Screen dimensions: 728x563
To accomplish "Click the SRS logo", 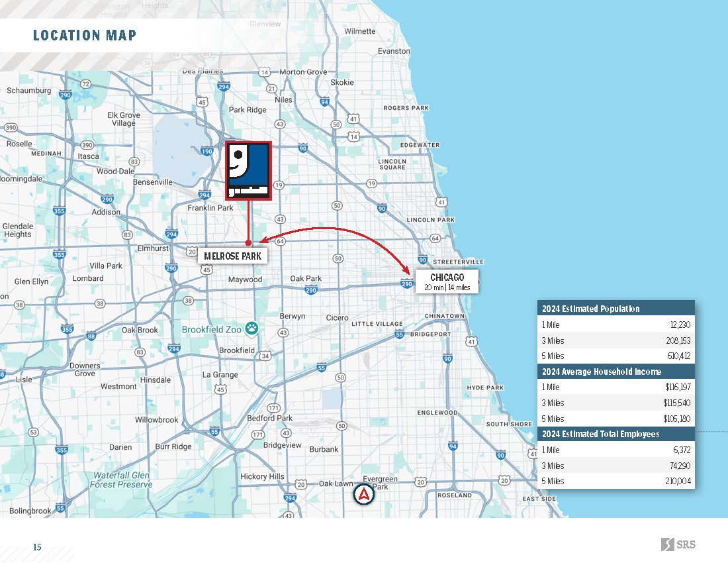I will (x=678, y=544).
